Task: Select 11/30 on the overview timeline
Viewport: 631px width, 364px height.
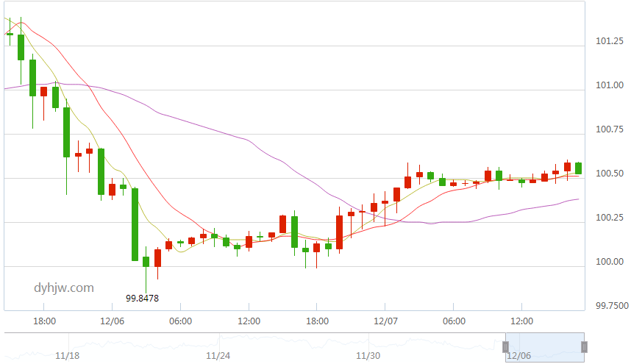Action: coord(368,356)
